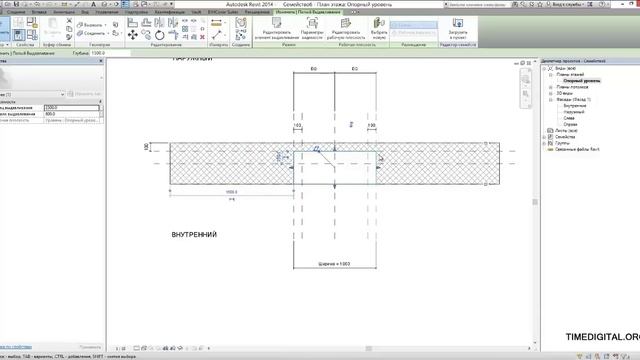
Task: Select the Листы (все) item
Action: (566, 131)
